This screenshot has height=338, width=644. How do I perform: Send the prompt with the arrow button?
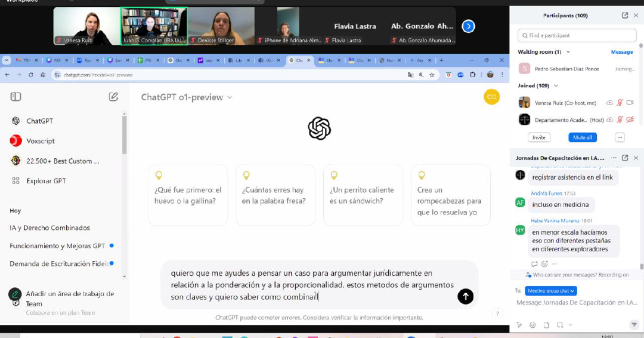point(465,296)
